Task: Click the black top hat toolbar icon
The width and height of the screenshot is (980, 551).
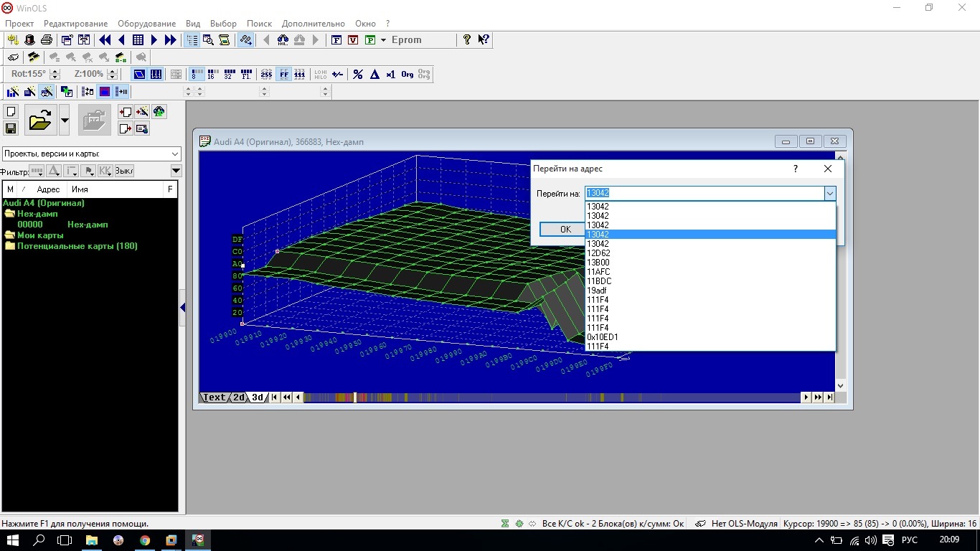Action: (x=30, y=40)
